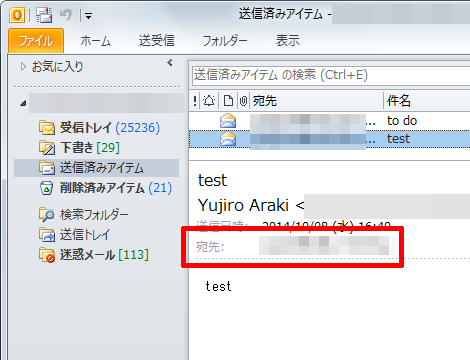Viewport: 470px width, 360px height.
Task: Focus the 送信済みアイテム の検索 search box
Action: pos(331,75)
